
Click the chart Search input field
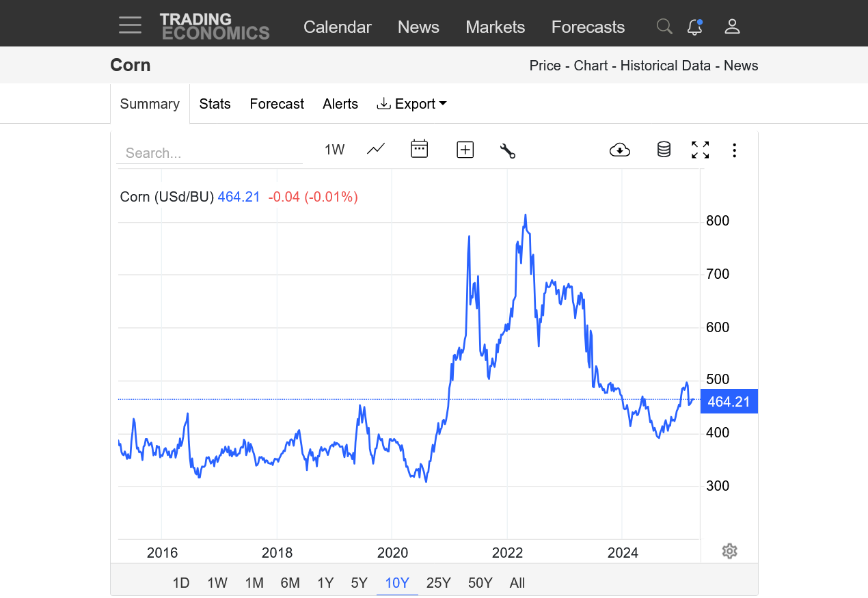209,153
